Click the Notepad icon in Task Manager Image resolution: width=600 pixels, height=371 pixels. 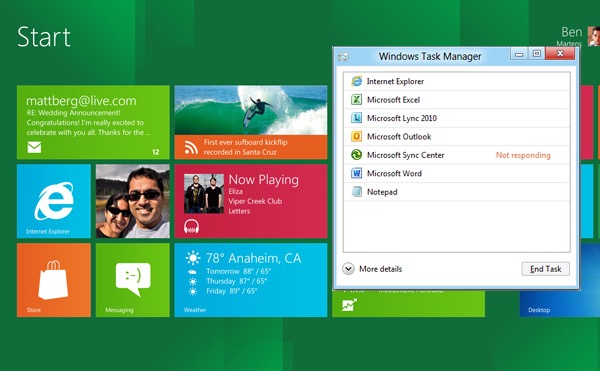[356, 192]
